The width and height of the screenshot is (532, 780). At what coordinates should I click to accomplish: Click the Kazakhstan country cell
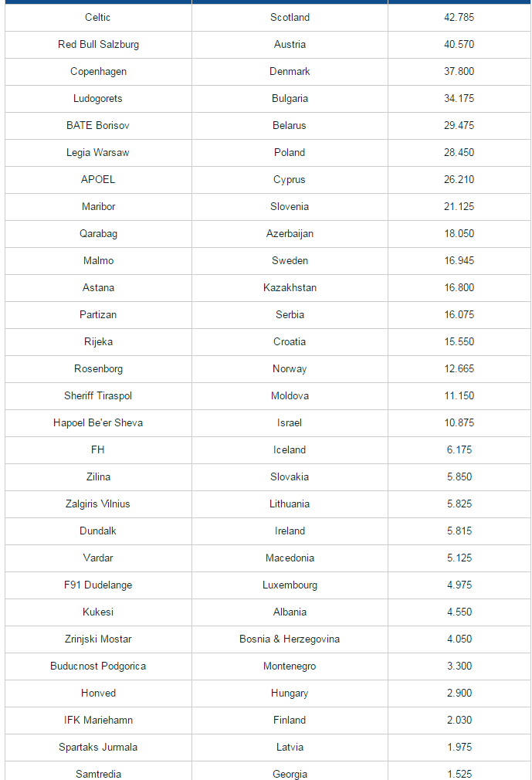[x=290, y=287]
